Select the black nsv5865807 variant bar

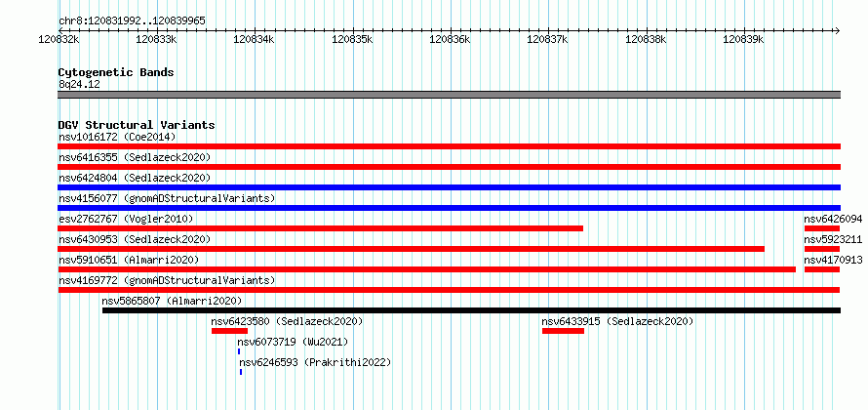click(x=472, y=310)
